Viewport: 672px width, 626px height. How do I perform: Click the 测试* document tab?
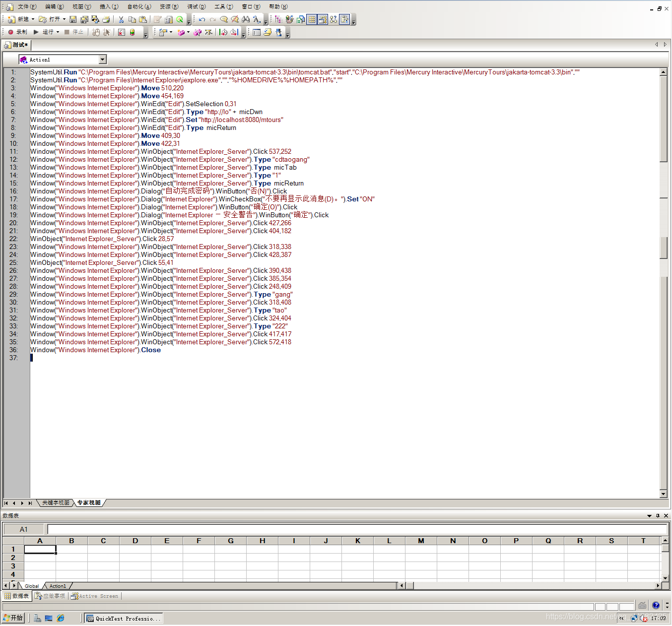click(16, 45)
